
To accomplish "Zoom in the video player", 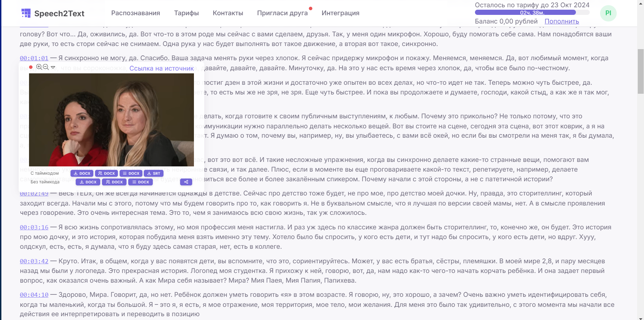I will click(x=39, y=67).
